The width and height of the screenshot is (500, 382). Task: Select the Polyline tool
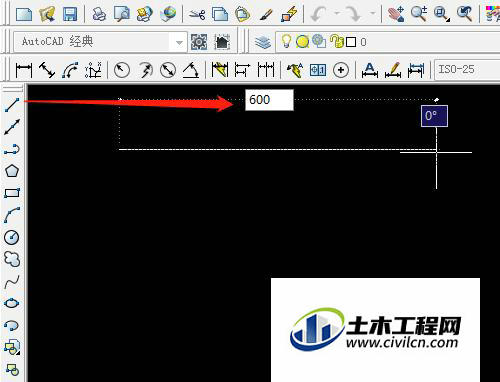pyautogui.click(x=12, y=149)
